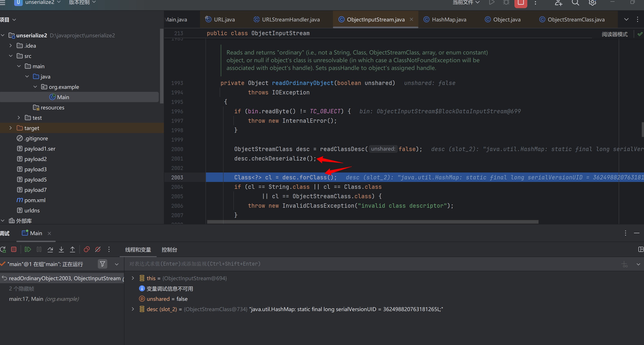Screen dimensions: 644x345
Task: Click the Step Out up-arrow icon
Action: pyautogui.click(x=73, y=249)
